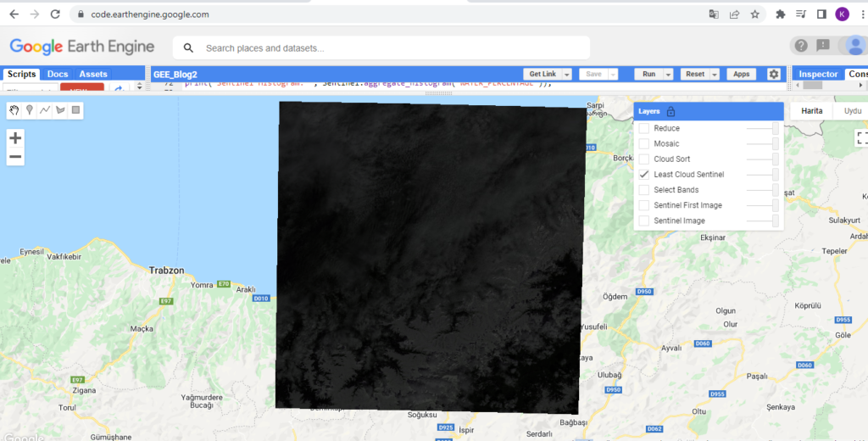Switch to the Docs tab
This screenshot has height=441, width=868.
coord(58,75)
